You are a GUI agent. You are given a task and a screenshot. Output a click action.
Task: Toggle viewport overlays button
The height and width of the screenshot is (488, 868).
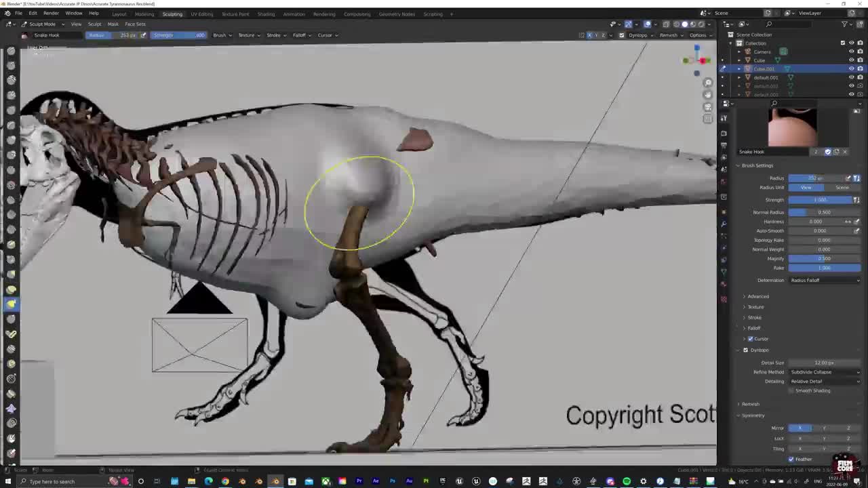click(x=647, y=24)
